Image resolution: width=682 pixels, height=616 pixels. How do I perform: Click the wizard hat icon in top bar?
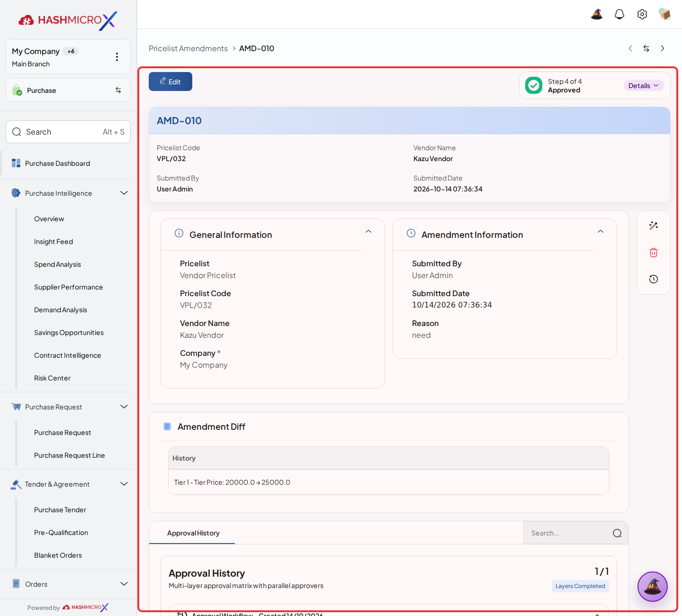(x=597, y=14)
